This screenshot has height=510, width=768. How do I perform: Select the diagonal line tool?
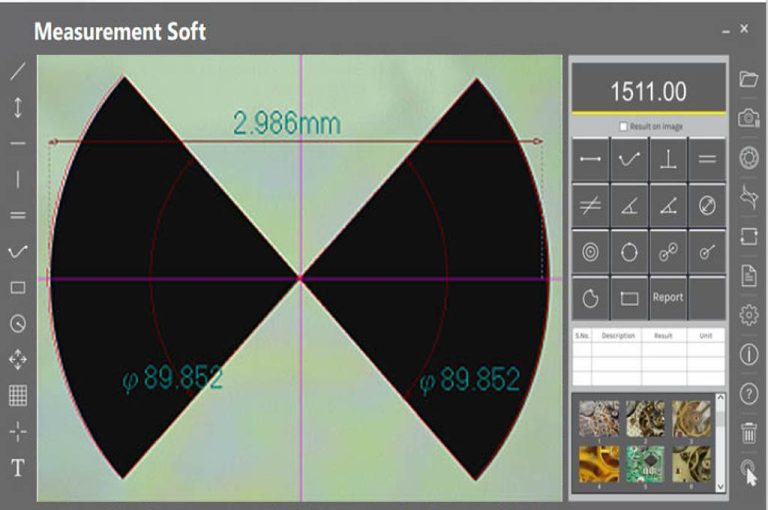(x=18, y=72)
